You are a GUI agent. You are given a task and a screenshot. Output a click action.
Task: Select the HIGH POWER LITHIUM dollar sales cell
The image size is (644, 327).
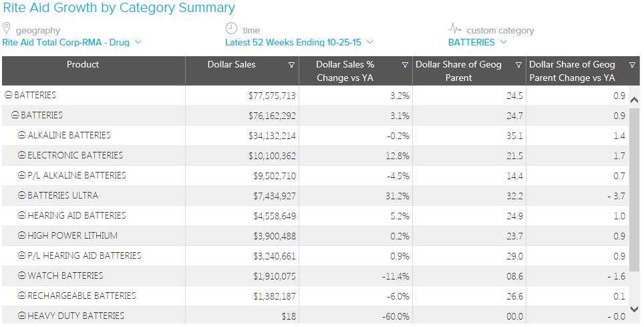[269, 236]
